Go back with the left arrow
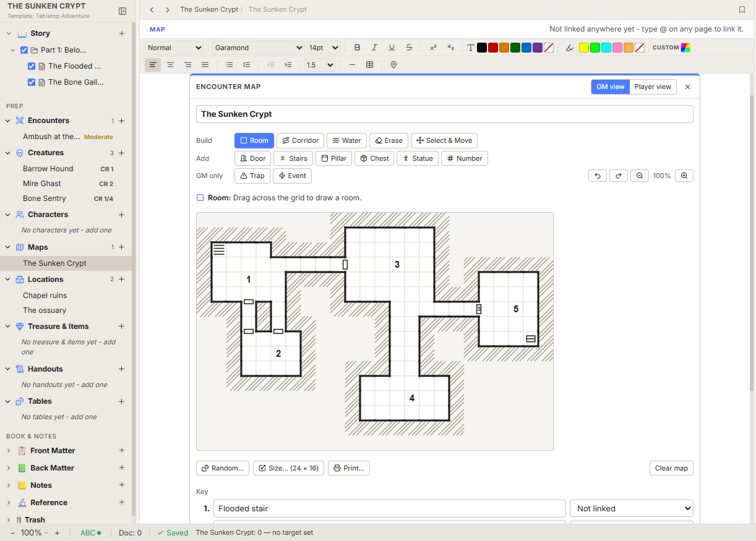The image size is (756, 541). click(152, 10)
